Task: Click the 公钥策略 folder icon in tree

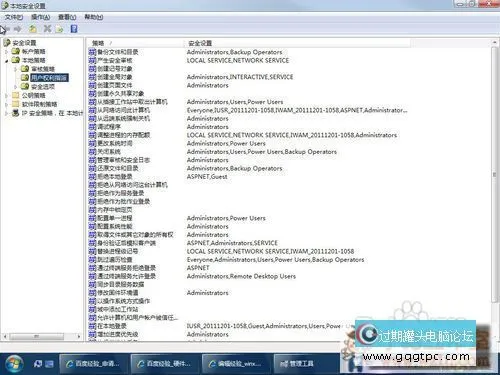Action: tap(16, 95)
